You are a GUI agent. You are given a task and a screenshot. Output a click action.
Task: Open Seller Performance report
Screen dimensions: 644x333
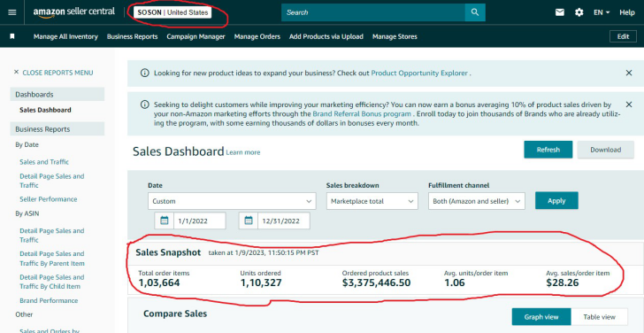coord(49,199)
